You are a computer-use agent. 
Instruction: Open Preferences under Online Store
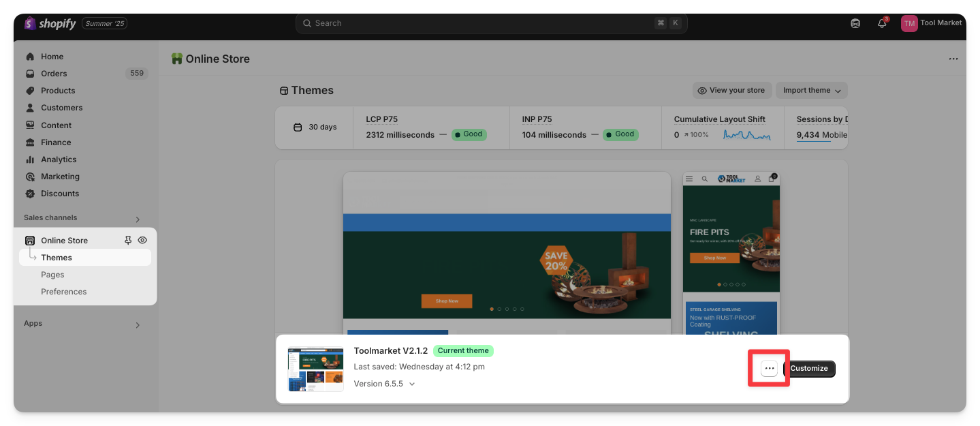[64, 292]
